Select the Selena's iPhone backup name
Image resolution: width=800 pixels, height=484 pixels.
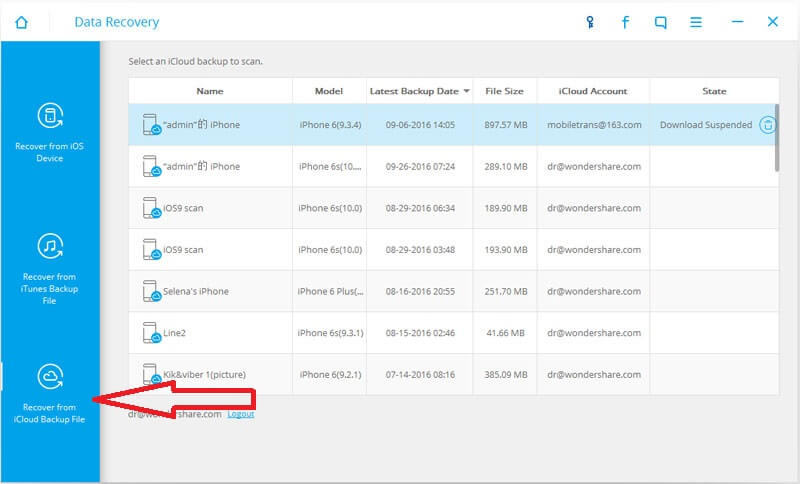click(x=196, y=292)
